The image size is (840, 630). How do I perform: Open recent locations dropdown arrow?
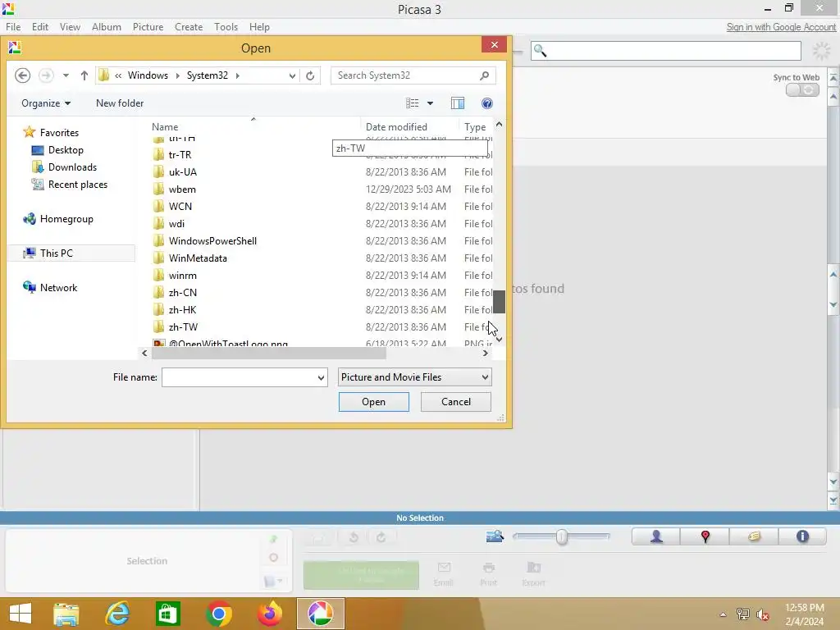point(66,75)
